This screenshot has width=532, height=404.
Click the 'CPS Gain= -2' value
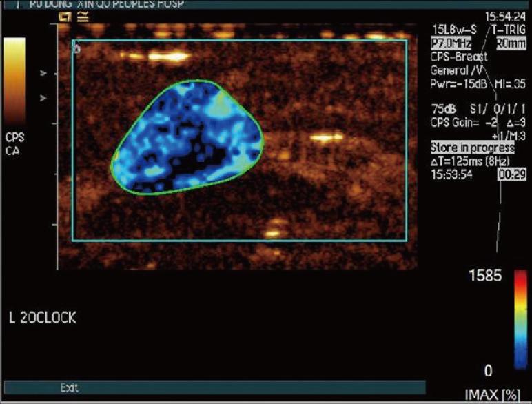pos(464,123)
